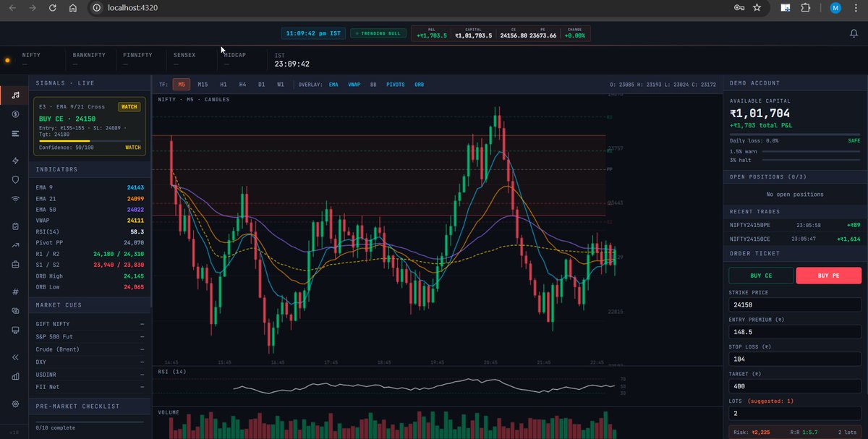Select W1 timeframe
This screenshot has width=868, height=439.
(x=280, y=85)
